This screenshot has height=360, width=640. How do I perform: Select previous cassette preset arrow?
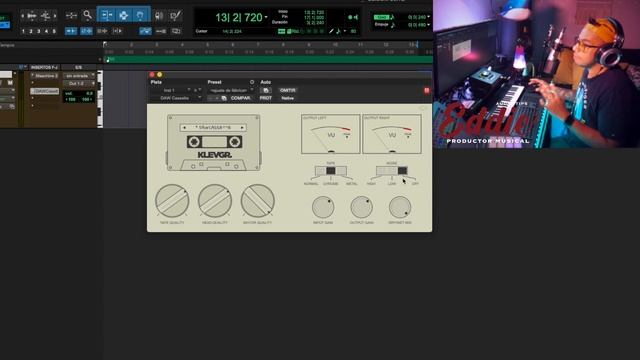coord(184,128)
